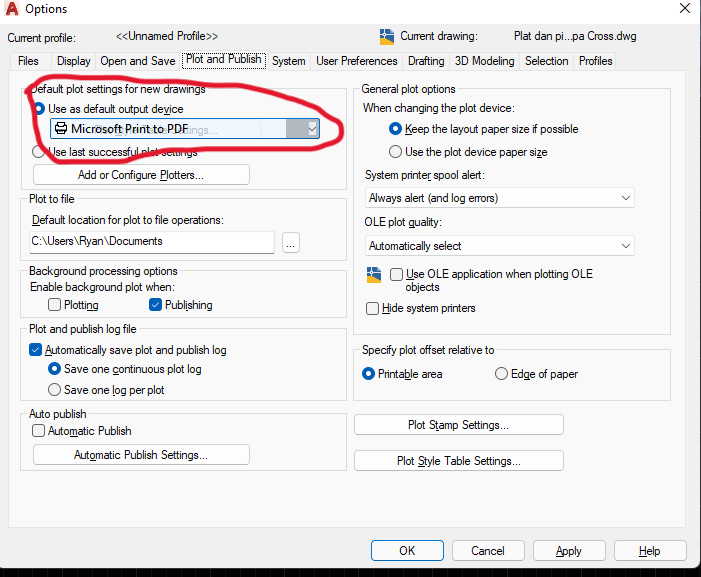Screen dimensions: 701x577
Task: Check Use OLE application when plotting OLE objects
Action: (x=396, y=274)
